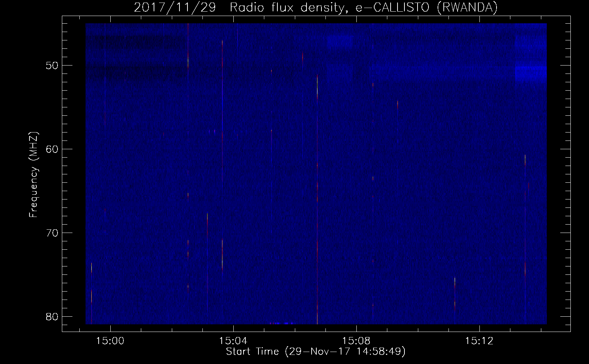Click the 50 frequency tick label

pos(52,66)
